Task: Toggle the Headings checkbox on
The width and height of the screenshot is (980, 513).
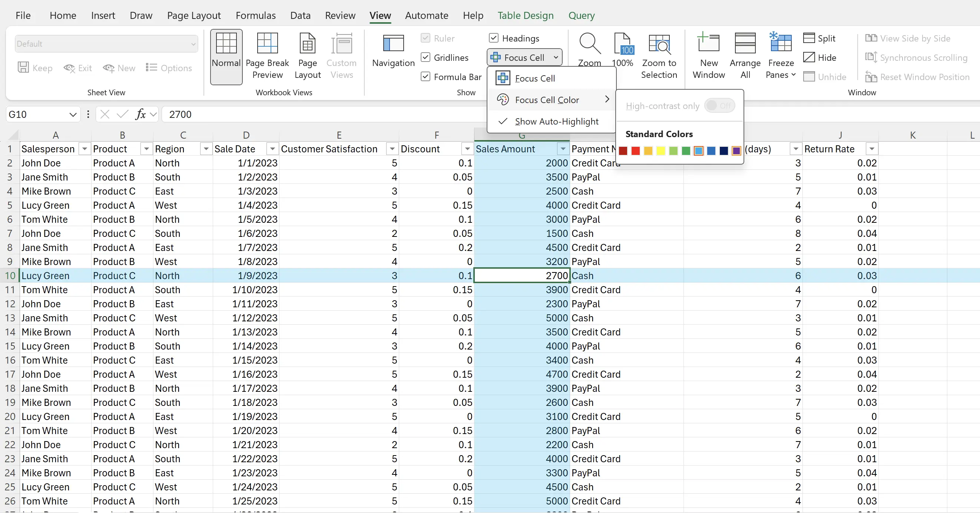Action: [x=494, y=37]
